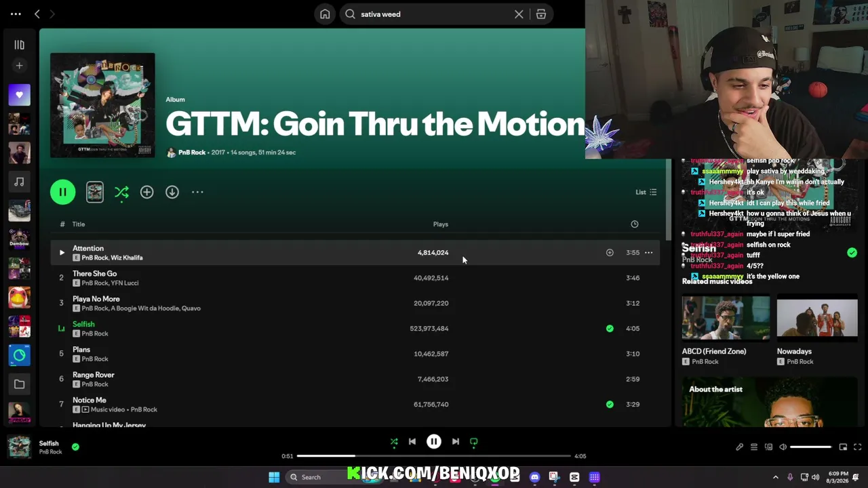Click the playing track title Selfish in list

coord(83,324)
